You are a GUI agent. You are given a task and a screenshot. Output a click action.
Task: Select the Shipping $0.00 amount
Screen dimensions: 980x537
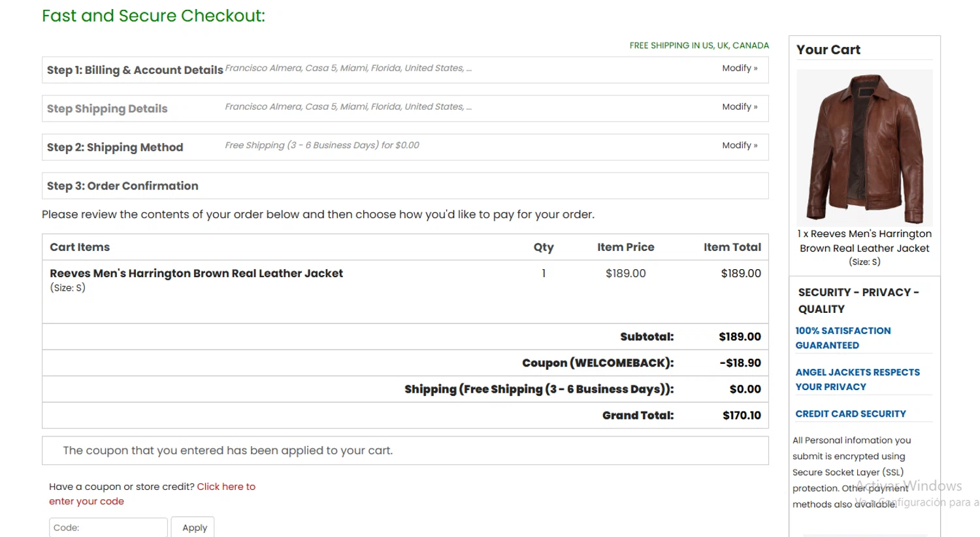pos(745,389)
